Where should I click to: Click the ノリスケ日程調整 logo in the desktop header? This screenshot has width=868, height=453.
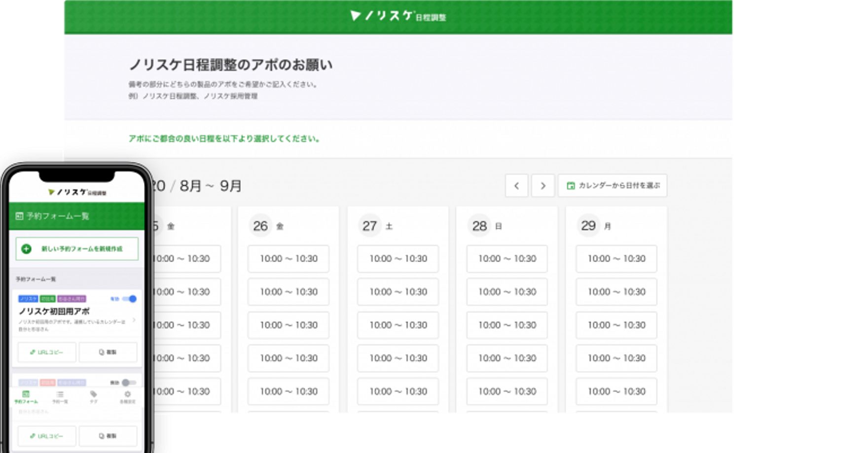pyautogui.click(x=398, y=16)
